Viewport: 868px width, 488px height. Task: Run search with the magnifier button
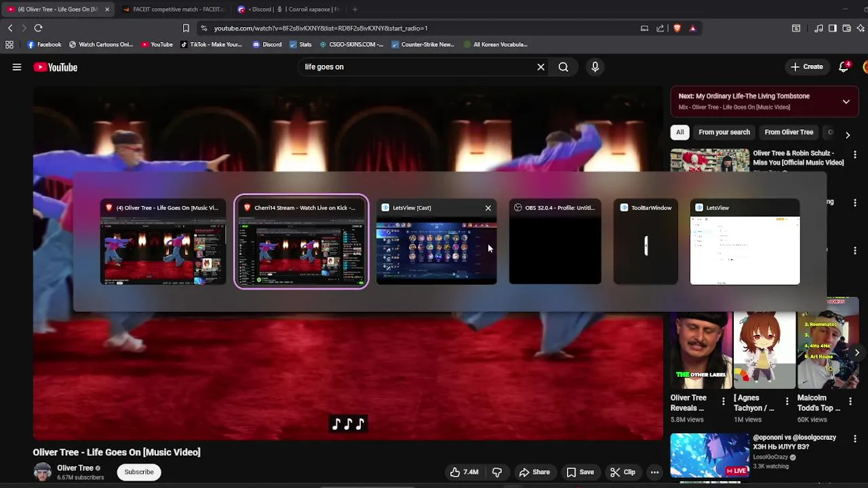pyautogui.click(x=563, y=67)
